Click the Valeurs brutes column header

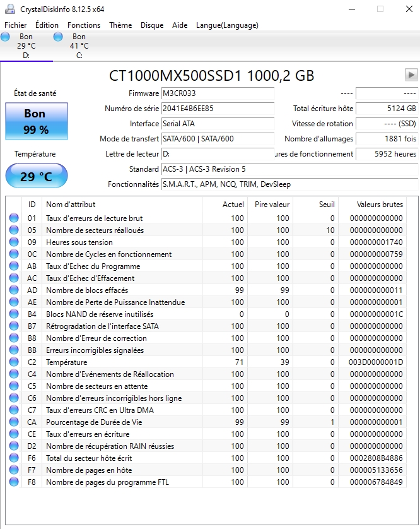coord(372,205)
